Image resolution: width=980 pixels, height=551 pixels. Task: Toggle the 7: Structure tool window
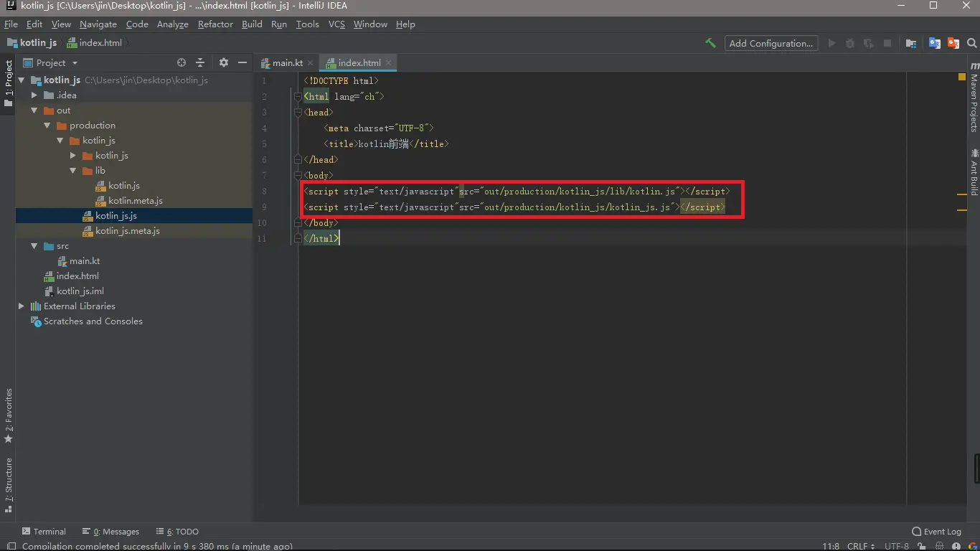pos(8,484)
